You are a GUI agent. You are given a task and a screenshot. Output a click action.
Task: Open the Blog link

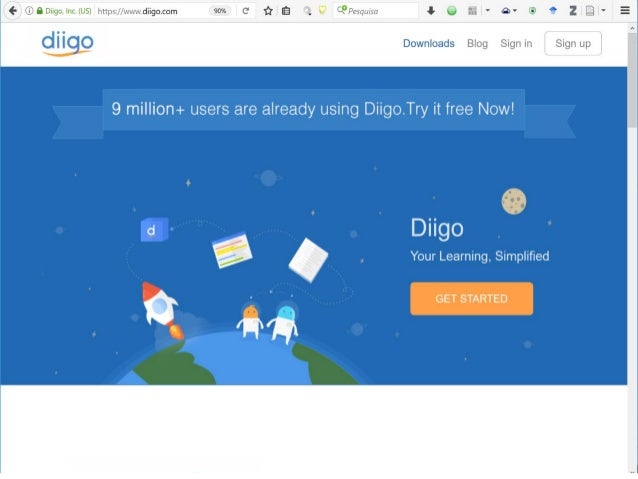point(477,43)
